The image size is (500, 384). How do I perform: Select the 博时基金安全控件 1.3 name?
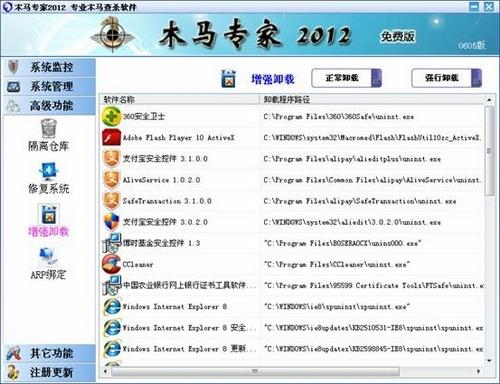161,243
